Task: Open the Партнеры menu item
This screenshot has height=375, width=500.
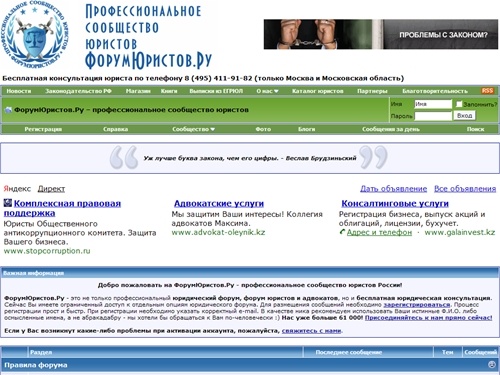Action: tap(372, 91)
